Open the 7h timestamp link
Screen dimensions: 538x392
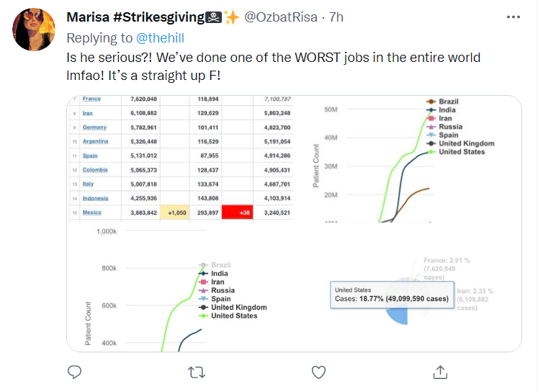tap(337, 17)
